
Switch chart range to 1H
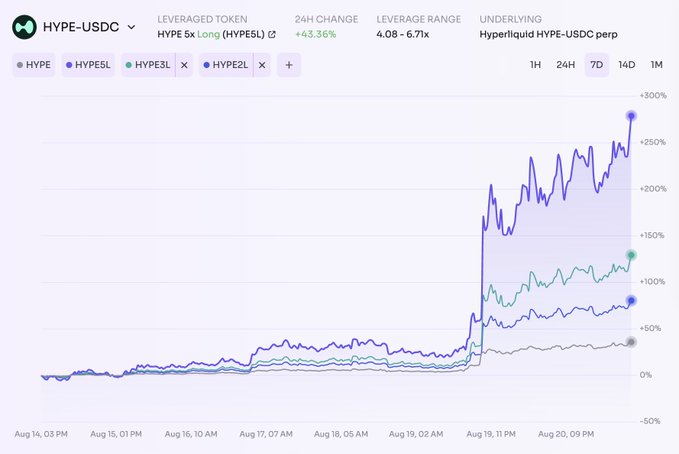coord(535,65)
